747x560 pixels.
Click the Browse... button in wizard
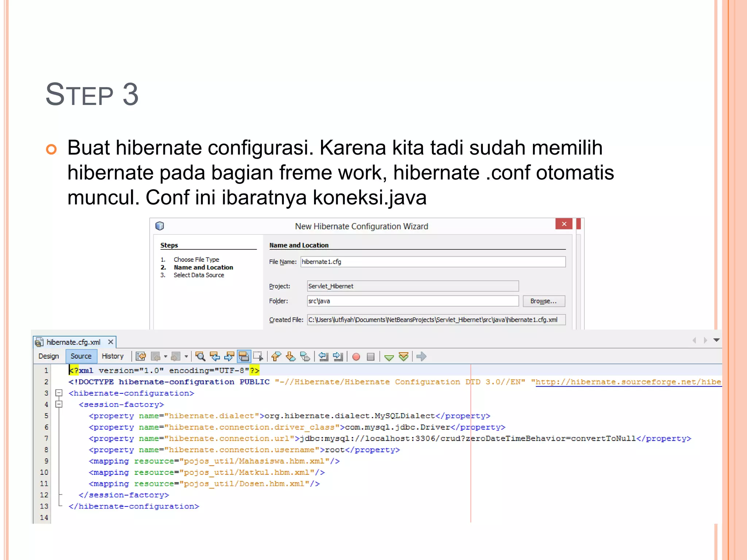coord(544,301)
